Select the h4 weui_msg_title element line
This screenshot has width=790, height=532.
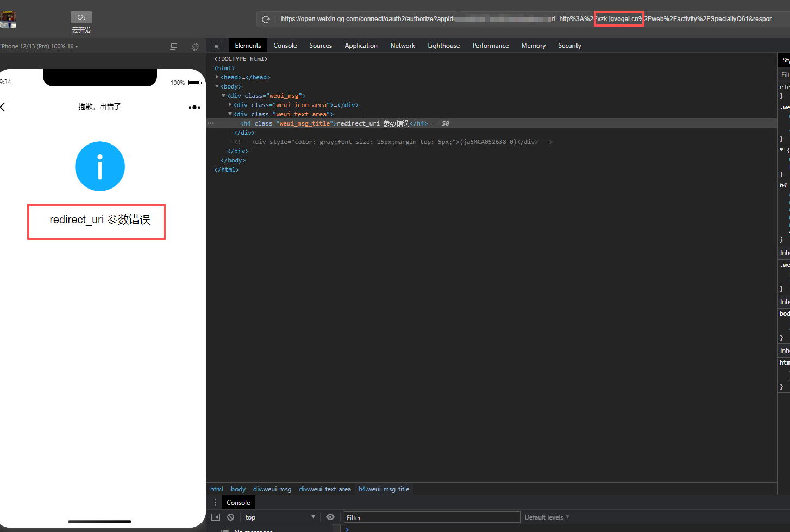[492, 123]
